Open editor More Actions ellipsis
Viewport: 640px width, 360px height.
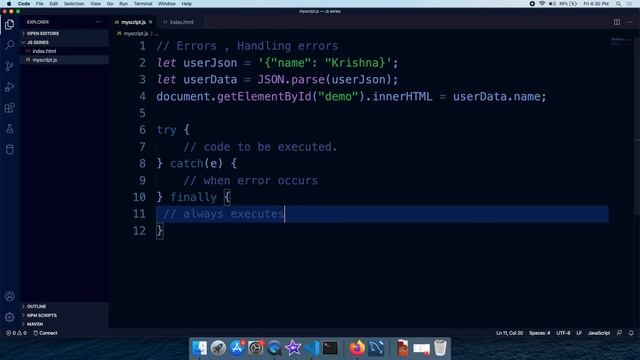(x=630, y=22)
